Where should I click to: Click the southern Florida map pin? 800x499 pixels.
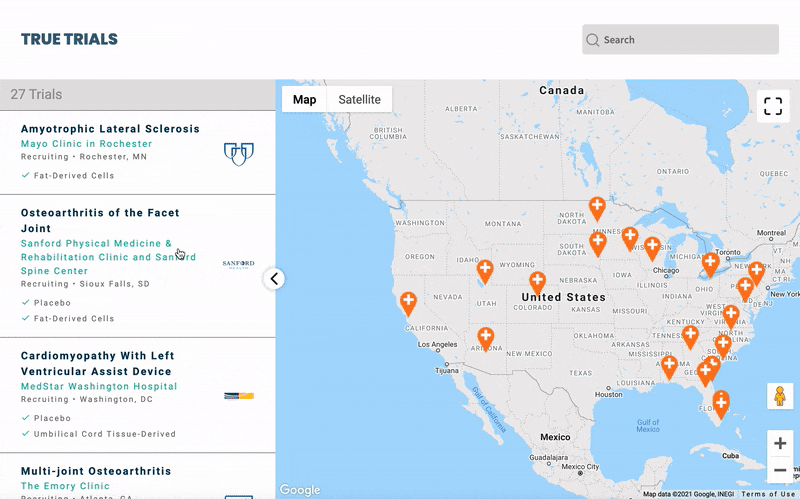pos(720,405)
